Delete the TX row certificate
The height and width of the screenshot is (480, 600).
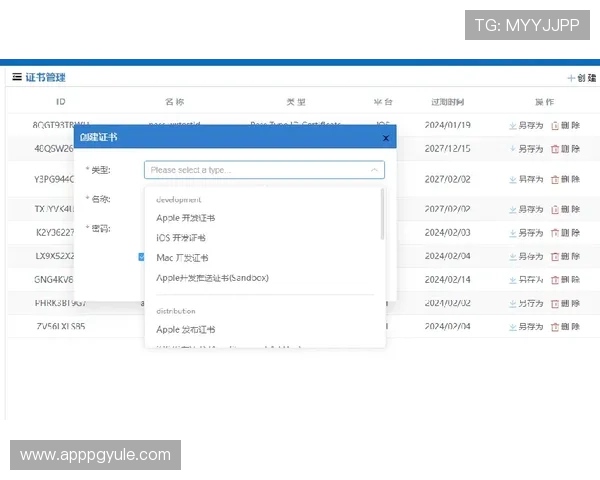(566, 209)
